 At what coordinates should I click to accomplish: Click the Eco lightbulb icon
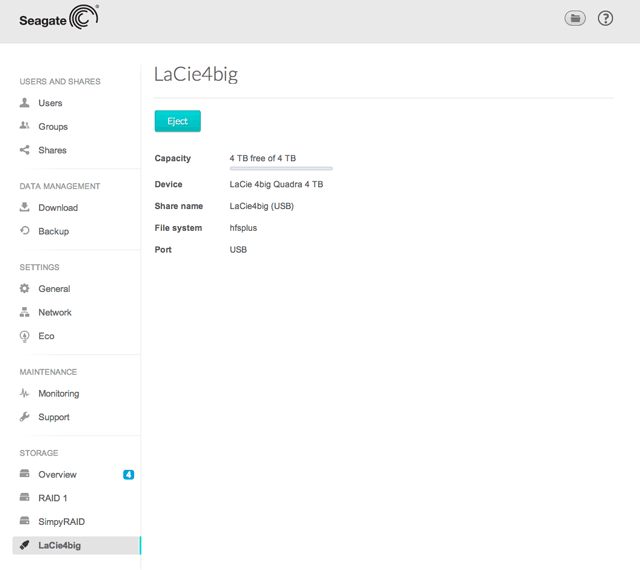pyautogui.click(x=25, y=336)
